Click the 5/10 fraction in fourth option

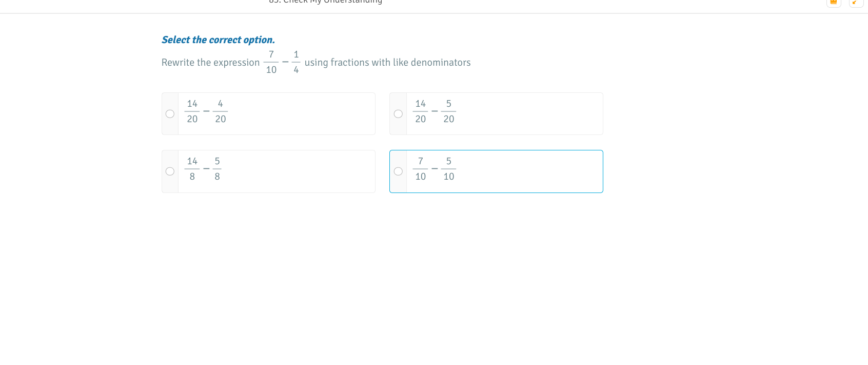448,169
